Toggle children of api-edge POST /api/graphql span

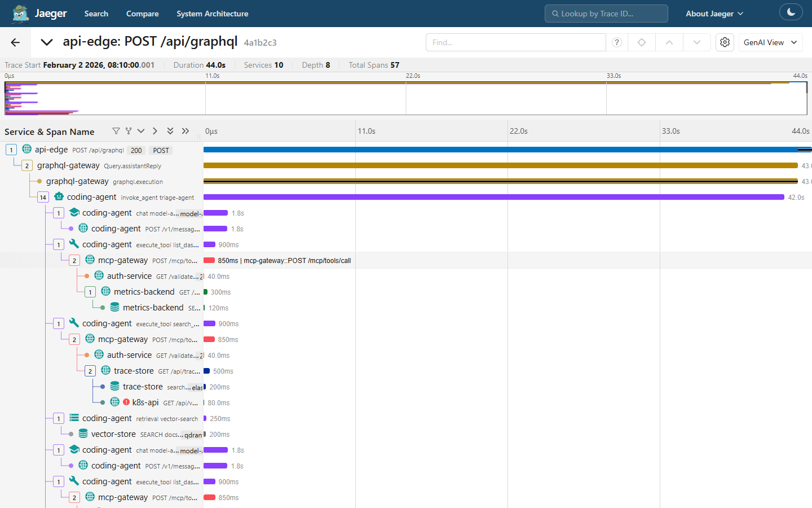pyautogui.click(x=11, y=150)
